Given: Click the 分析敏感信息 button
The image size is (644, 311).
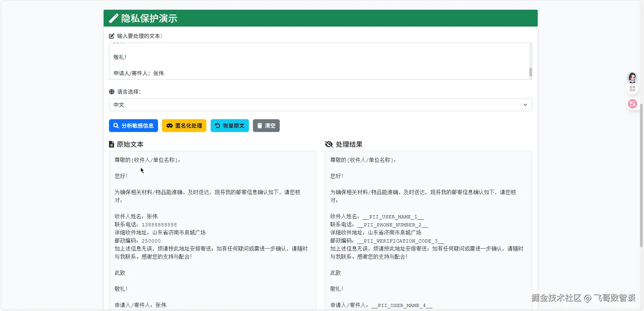Looking at the screenshot, I should pyautogui.click(x=133, y=126).
